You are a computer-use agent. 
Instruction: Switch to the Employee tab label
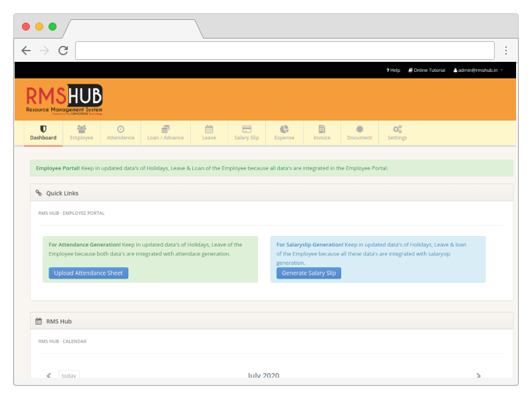pos(81,138)
